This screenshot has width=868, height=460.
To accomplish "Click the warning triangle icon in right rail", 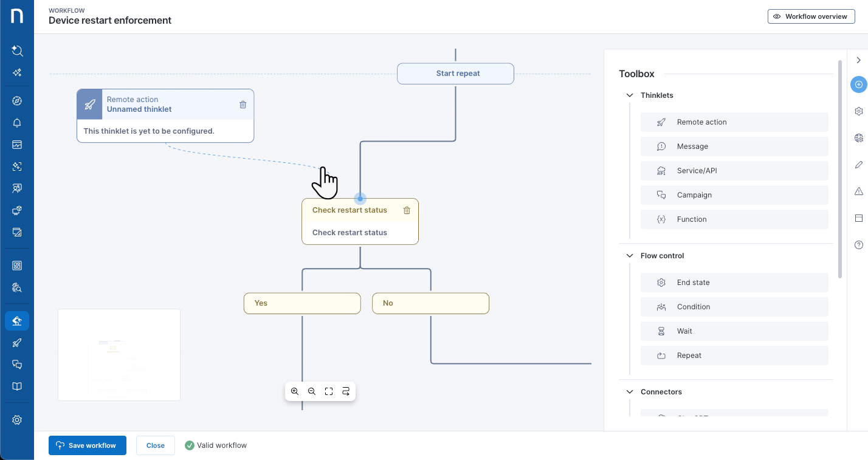I will click(x=858, y=191).
